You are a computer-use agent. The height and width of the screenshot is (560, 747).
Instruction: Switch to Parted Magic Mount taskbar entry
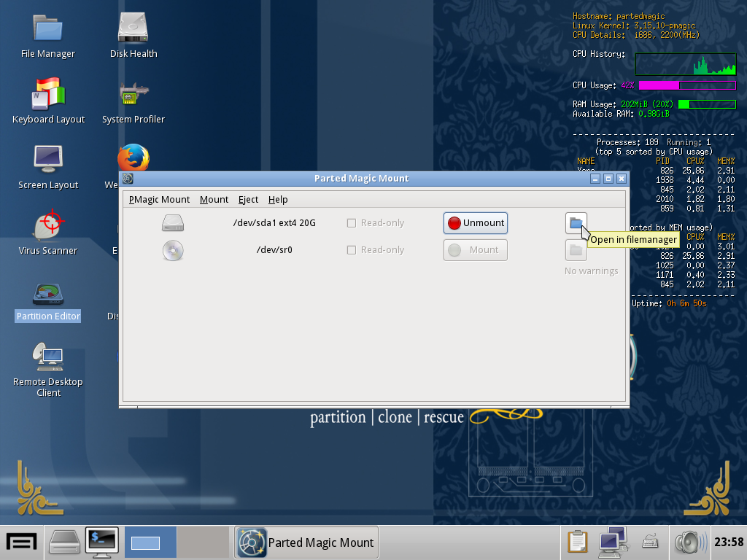pos(306,542)
